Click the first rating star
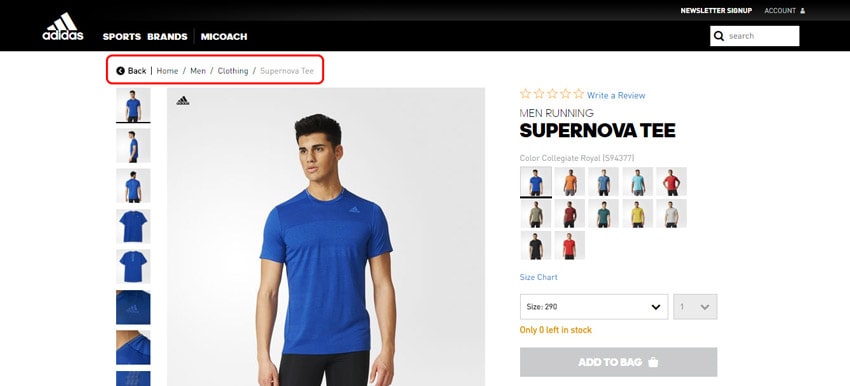850x386 pixels. point(525,94)
